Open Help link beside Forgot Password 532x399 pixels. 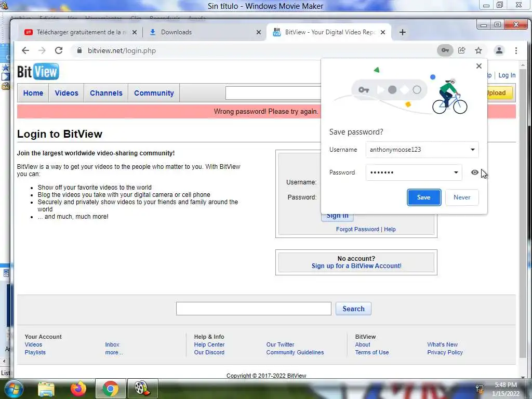point(390,229)
